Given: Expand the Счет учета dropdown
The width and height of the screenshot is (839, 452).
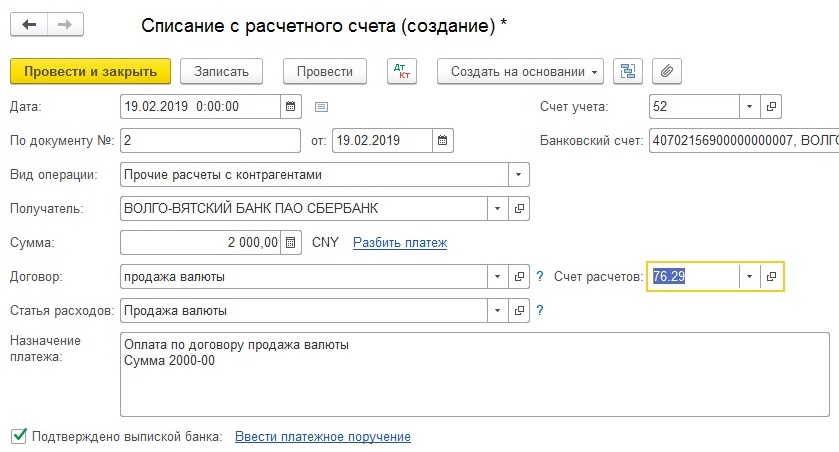Looking at the screenshot, I should click(750, 106).
